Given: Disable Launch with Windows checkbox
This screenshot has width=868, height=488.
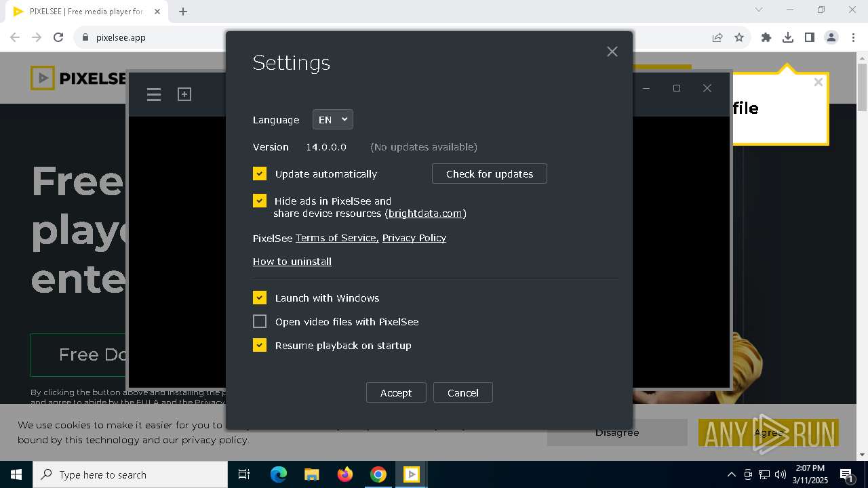Looking at the screenshot, I should pos(260,298).
